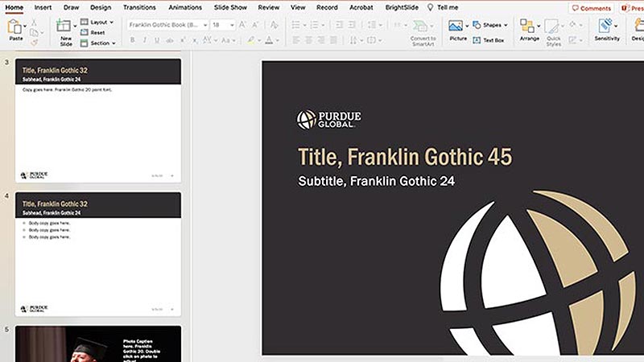Switch to the Design tab
Screen dimensions: 644x362
pyautogui.click(x=101, y=7)
